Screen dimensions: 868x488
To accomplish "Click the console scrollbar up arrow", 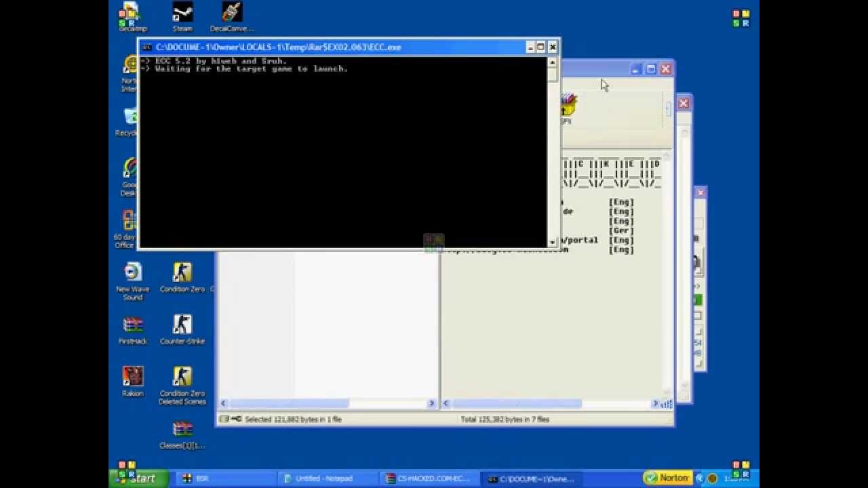I will [553, 62].
